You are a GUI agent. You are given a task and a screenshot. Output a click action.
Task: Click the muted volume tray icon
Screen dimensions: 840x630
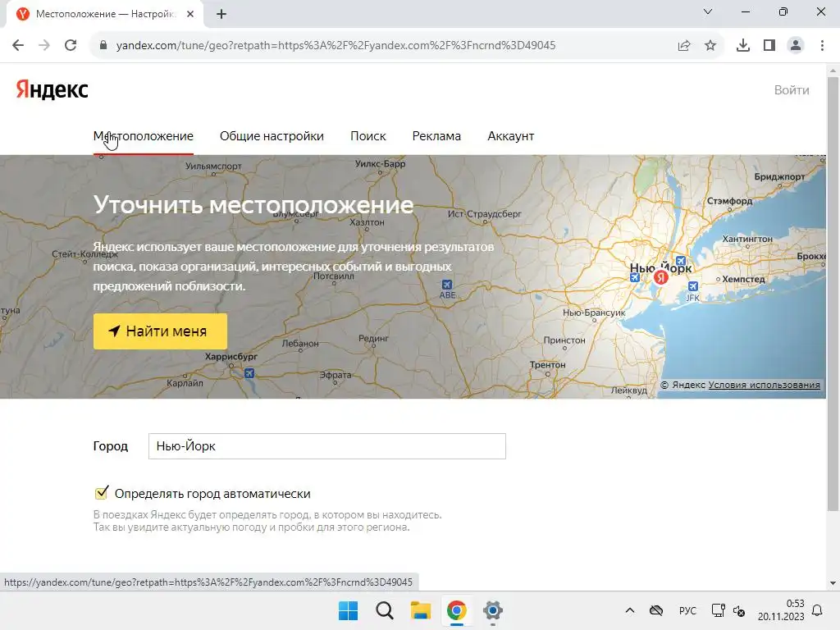(739, 610)
